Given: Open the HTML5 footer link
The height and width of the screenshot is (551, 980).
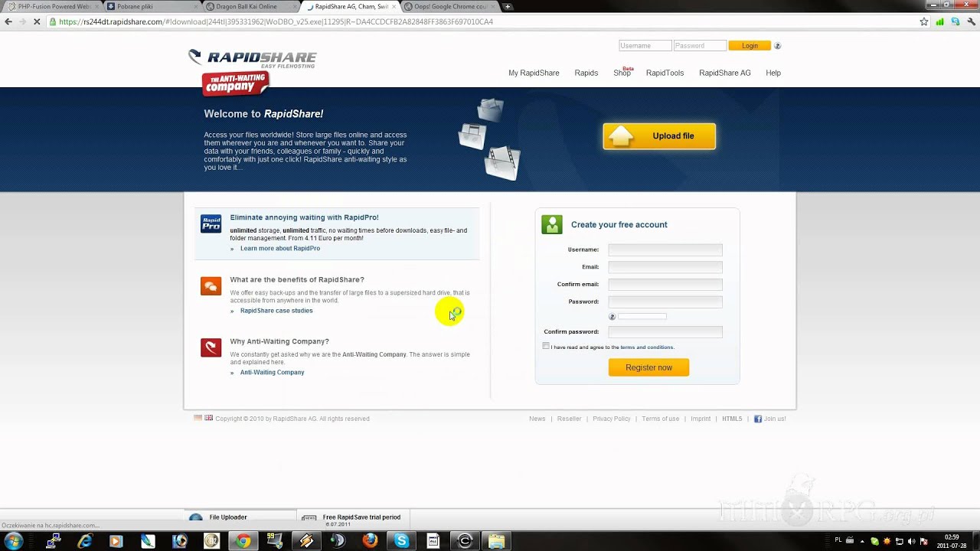Looking at the screenshot, I should [732, 419].
